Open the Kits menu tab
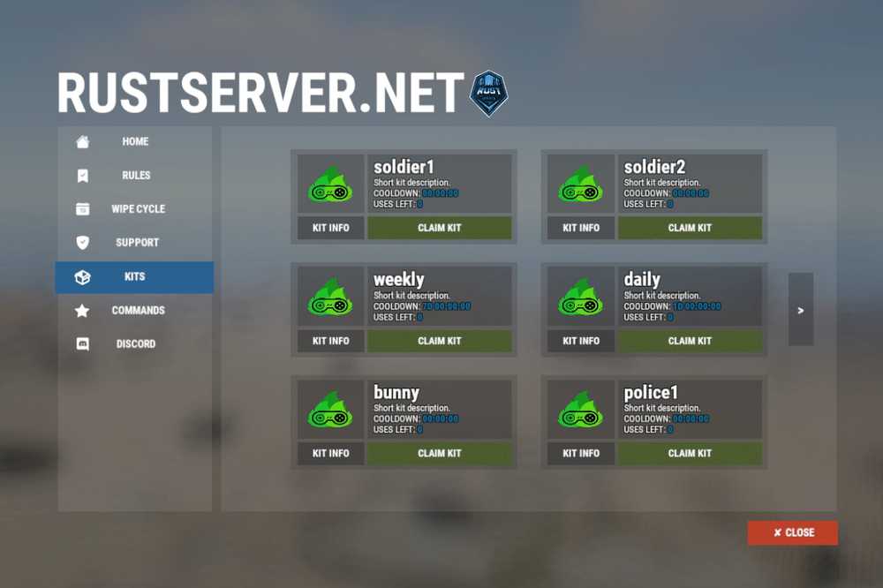883x588 pixels. (x=134, y=277)
